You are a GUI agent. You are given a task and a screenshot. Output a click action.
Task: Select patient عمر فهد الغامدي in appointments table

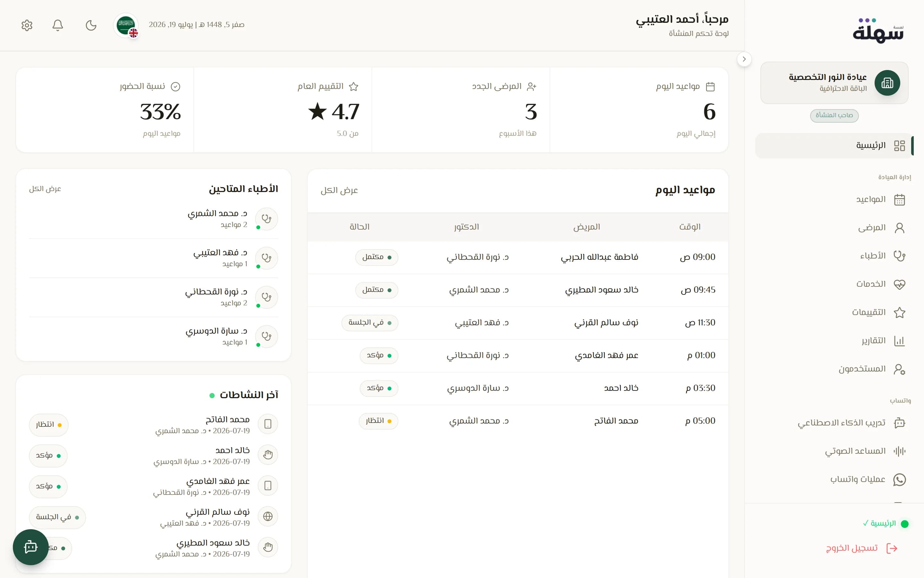pos(607,355)
